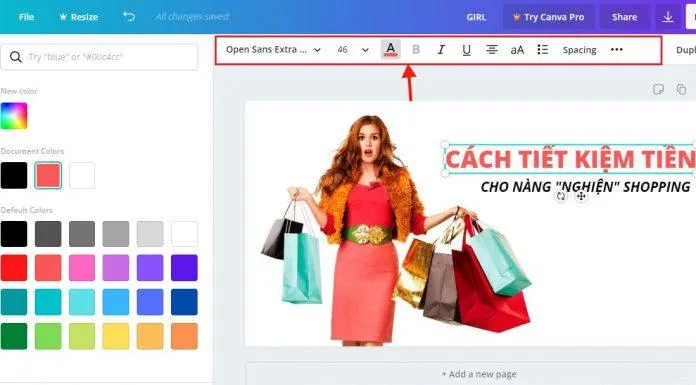696x385 pixels.
Task: Pick turquoise default color
Action: click(x=48, y=302)
